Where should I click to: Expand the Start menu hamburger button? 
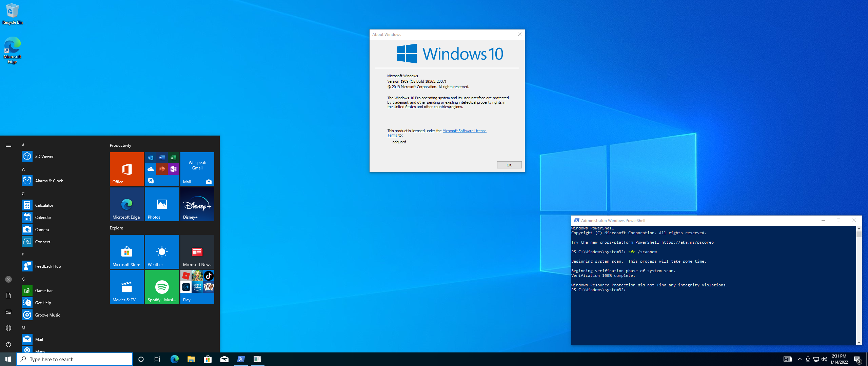(x=8, y=145)
